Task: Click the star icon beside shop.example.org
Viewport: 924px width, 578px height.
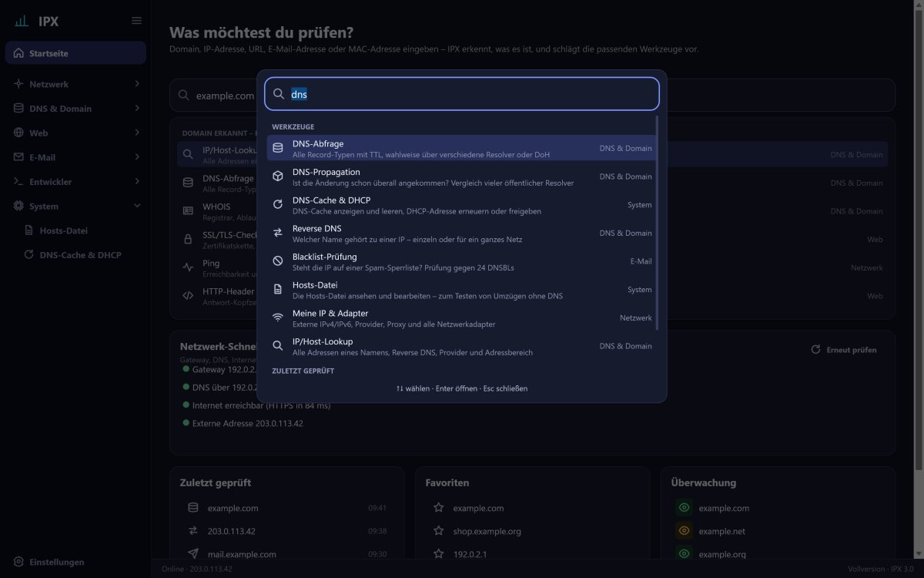Action: pos(438,531)
